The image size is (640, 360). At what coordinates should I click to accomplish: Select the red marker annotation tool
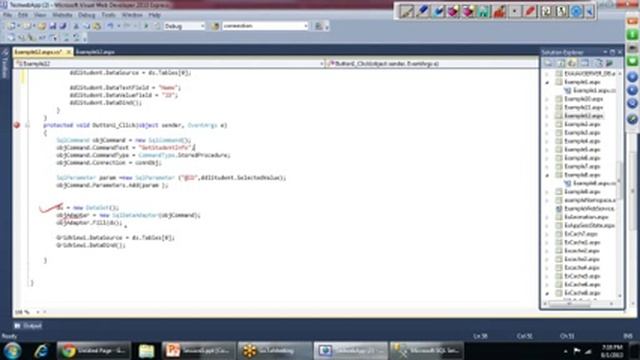pos(530,11)
